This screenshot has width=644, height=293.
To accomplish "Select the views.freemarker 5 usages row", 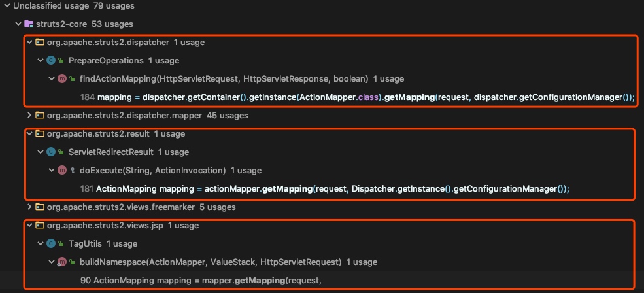I will [x=322, y=207].
